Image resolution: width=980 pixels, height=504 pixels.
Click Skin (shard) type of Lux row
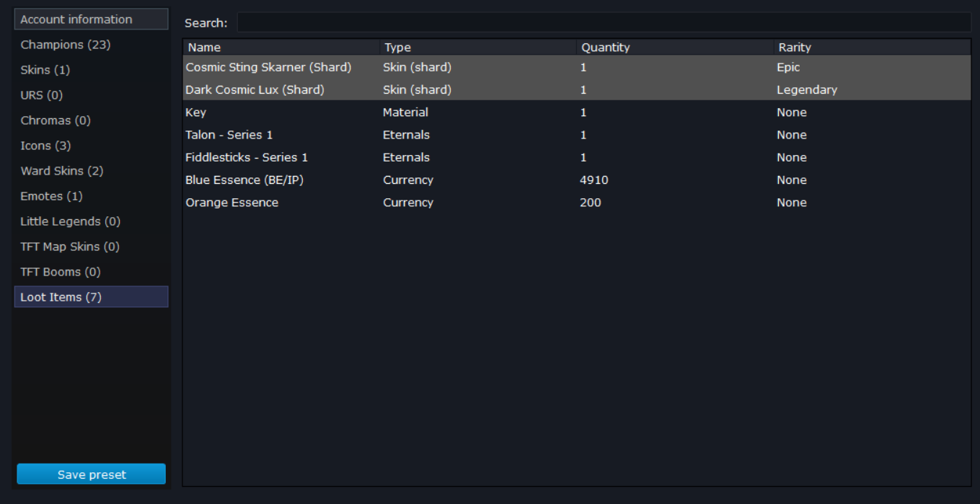[417, 90]
